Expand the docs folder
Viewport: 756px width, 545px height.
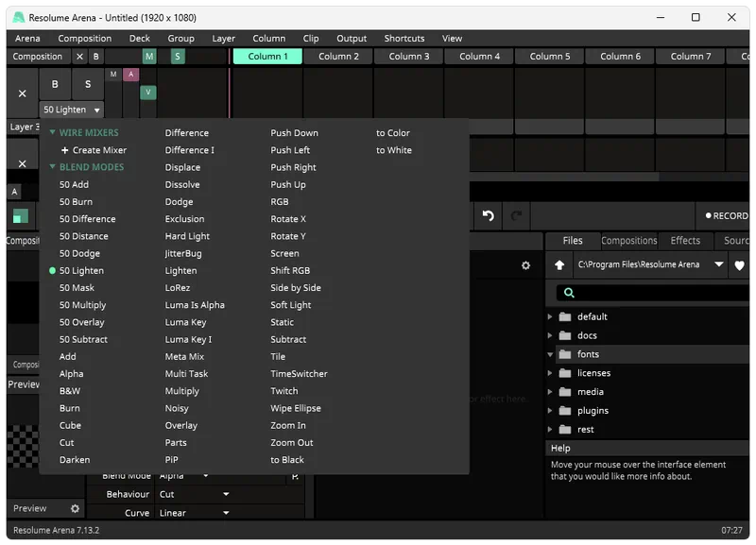(550, 335)
